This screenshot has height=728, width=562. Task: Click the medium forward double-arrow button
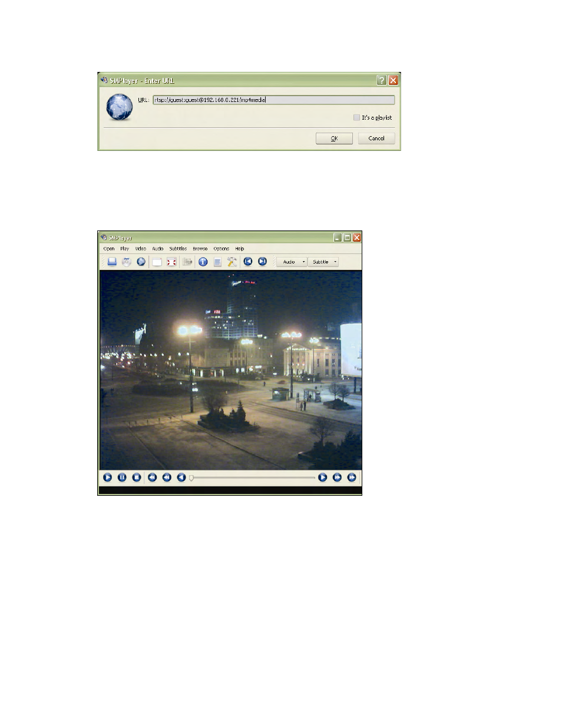point(337,477)
